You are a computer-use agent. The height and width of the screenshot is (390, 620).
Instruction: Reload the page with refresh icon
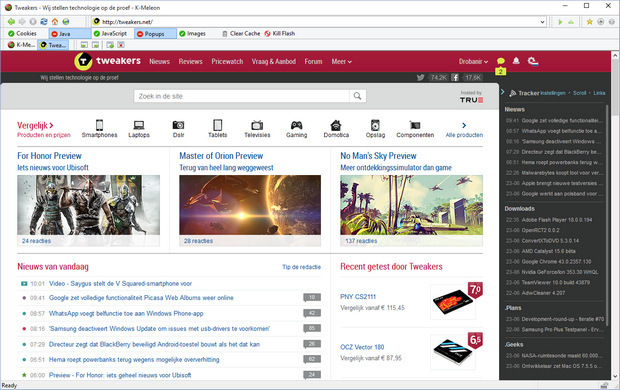click(44, 22)
